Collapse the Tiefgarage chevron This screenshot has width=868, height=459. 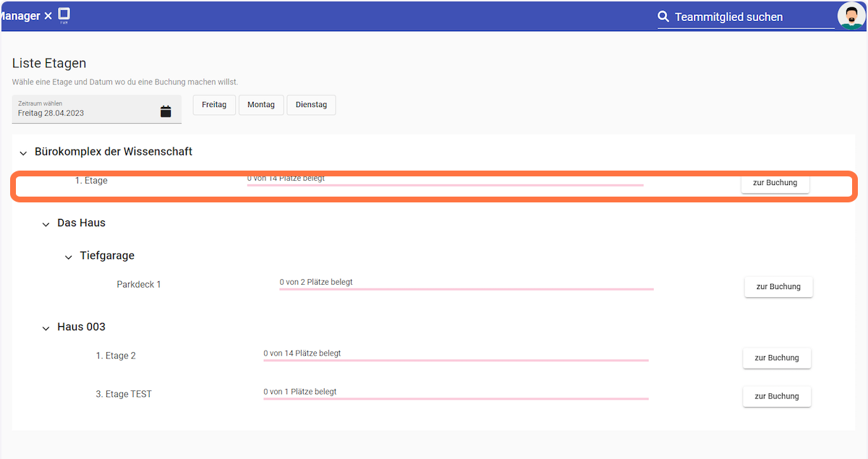(x=69, y=257)
